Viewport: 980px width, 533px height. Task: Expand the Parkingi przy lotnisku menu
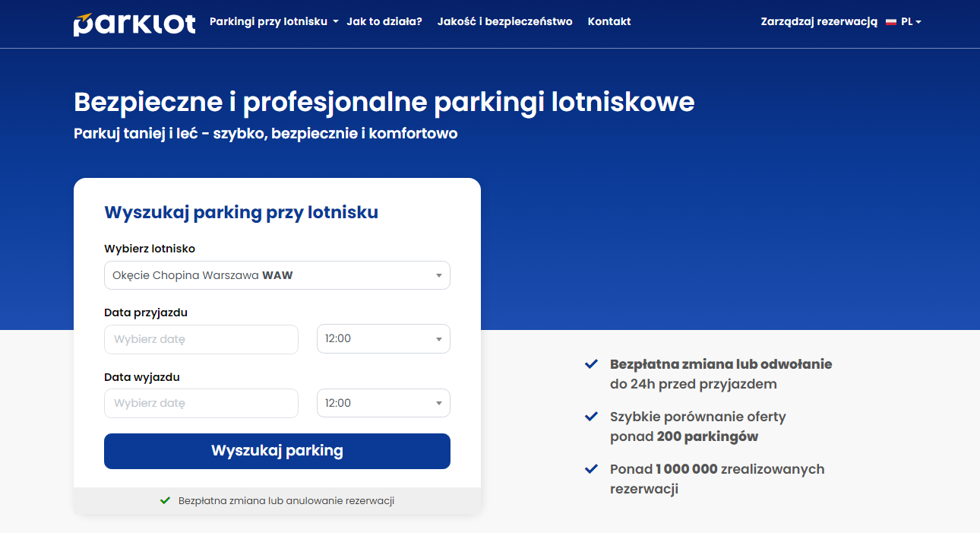pyautogui.click(x=273, y=21)
